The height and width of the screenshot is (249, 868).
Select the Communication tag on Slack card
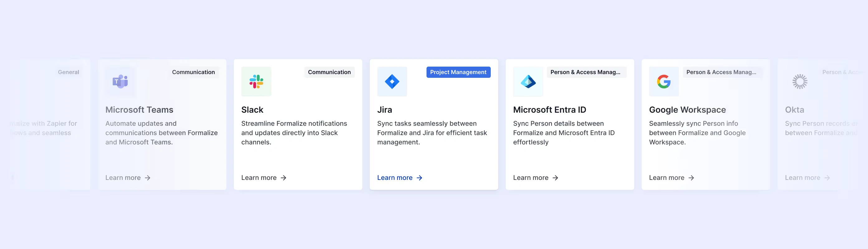tap(329, 72)
